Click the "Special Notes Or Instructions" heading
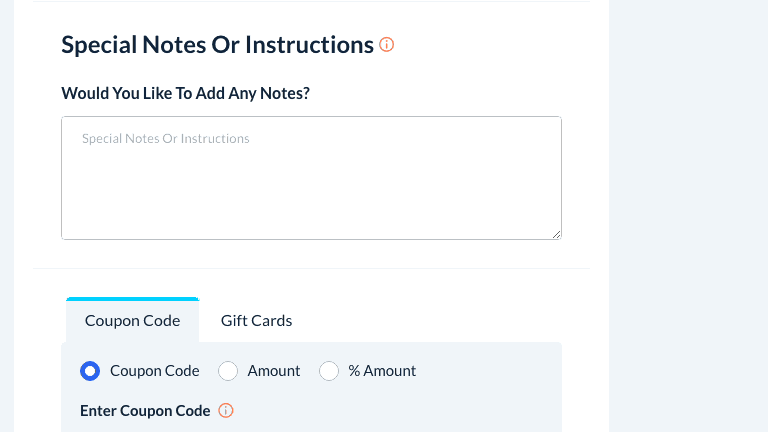Viewport: 768px width, 432px height. 217,45
